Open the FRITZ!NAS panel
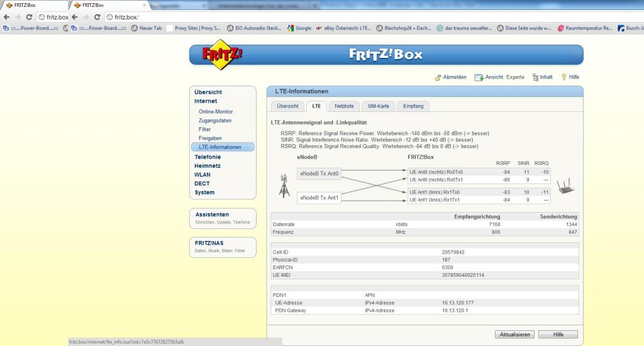644x346 pixels. (x=223, y=247)
